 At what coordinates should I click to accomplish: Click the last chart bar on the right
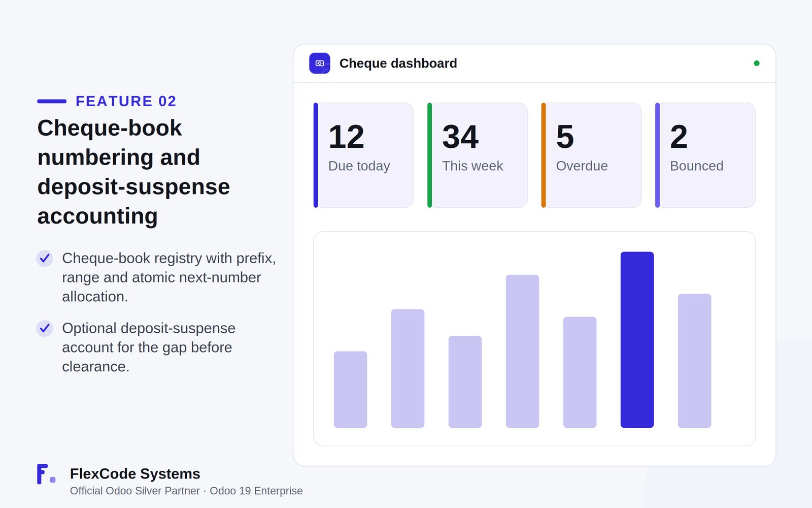(694, 361)
